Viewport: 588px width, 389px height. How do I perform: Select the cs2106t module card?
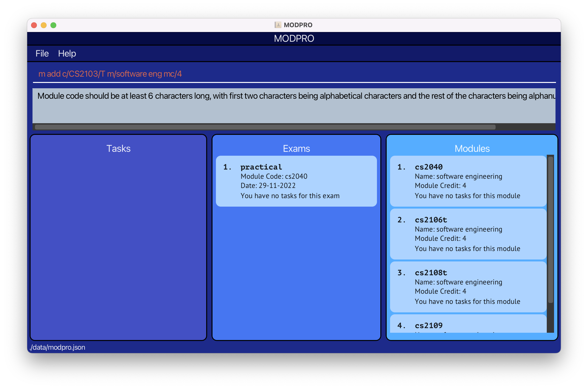click(468, 234)
